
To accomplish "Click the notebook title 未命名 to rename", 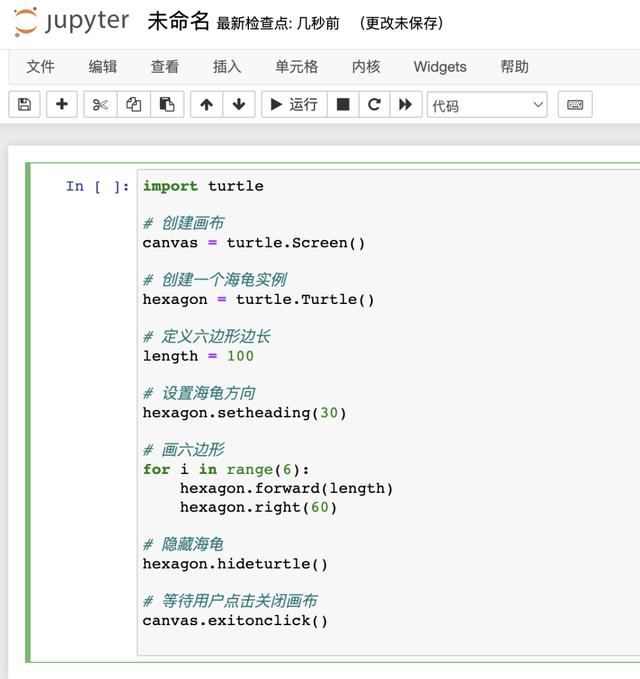I will click(x=178, y=21).
